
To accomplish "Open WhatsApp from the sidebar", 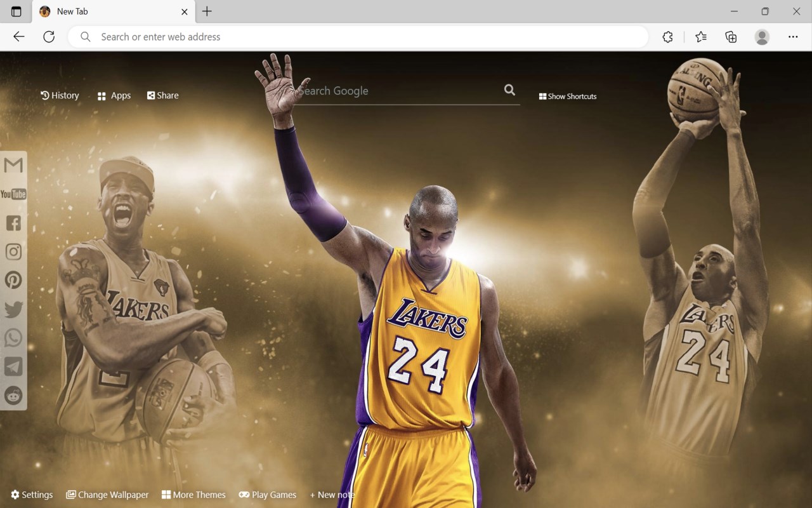I will pos(13,338).
